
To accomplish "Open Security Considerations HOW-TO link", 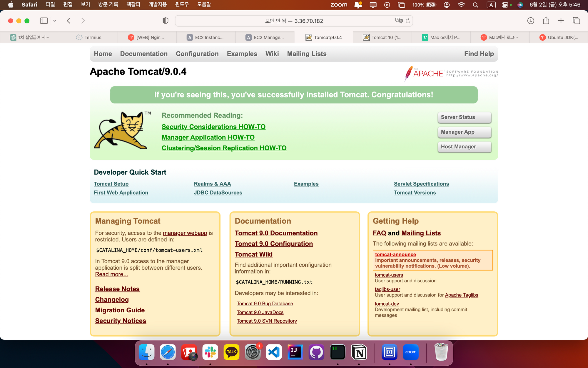I will (x=213, y=127).
